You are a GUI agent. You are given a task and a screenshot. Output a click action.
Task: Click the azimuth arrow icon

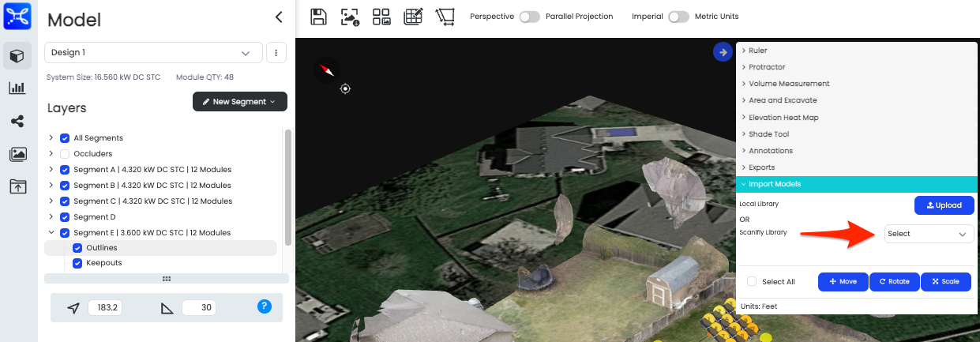(x=73, y=308)
